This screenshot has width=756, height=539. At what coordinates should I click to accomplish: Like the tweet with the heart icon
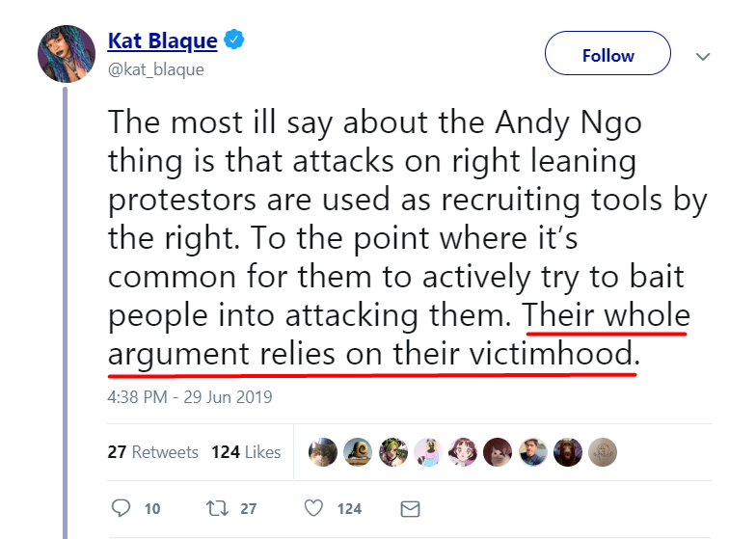click(313, 508)
